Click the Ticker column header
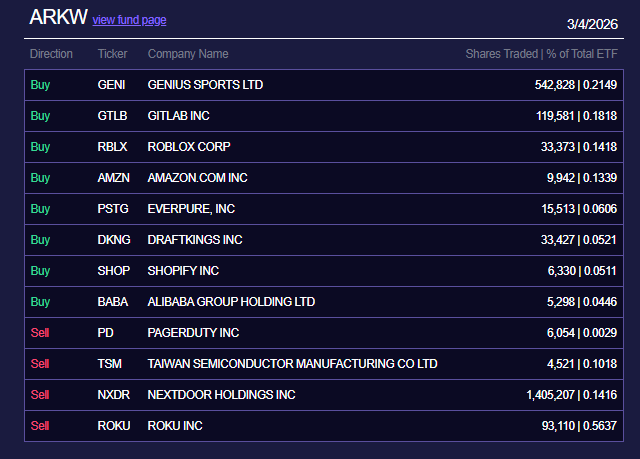Screen dimensions: 640x459 coord(112,54)
